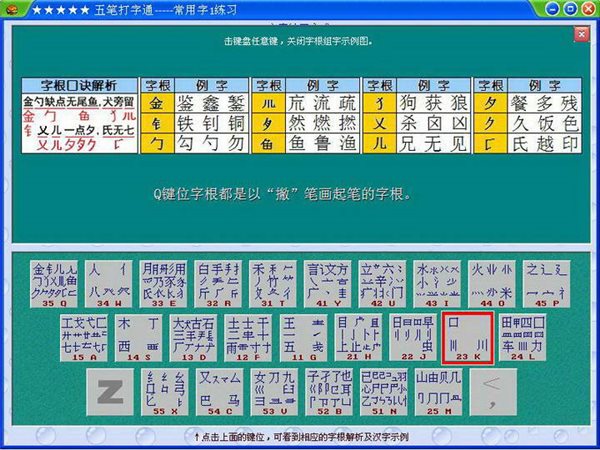Open radical examples for 52 B key

[x=329, y=392]
